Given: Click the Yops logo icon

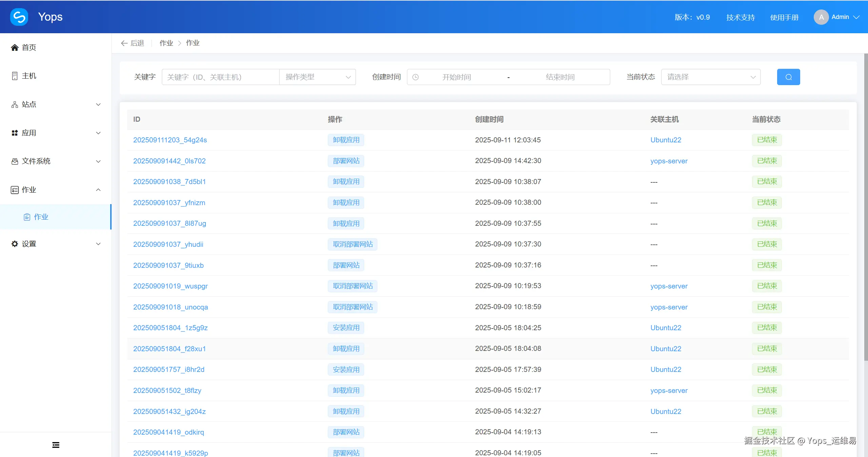Looking at the screenshot, I should [x=19, y=17].
